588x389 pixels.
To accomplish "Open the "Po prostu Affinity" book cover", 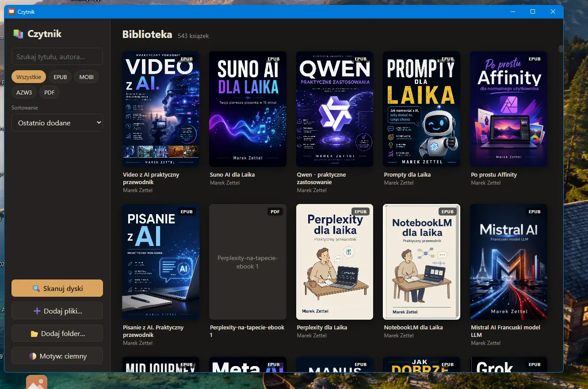I will 509,109.
